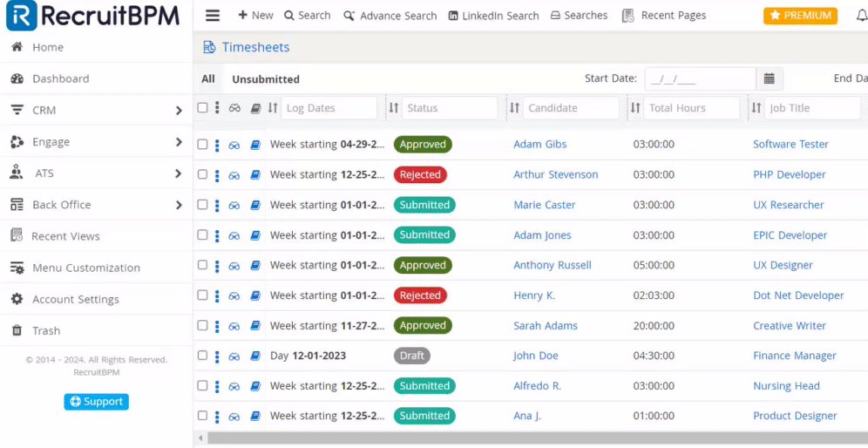Check the box for John Doe row
Viewport: 868px width, 448px height.
[x=202, y=356]
